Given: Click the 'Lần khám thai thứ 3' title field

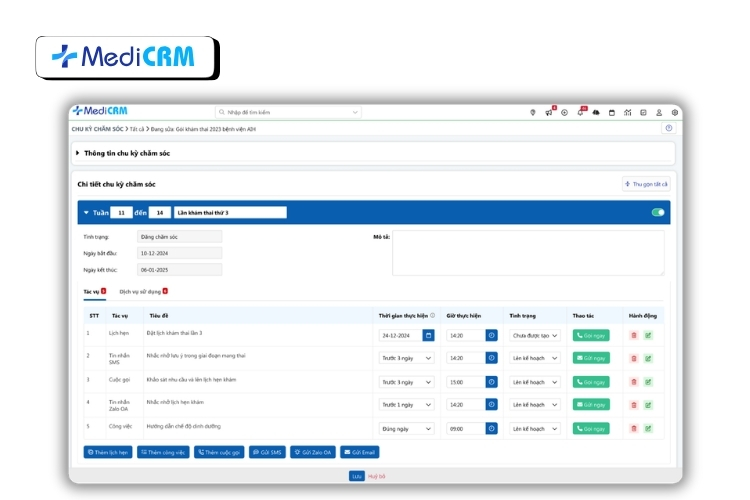Looking at the screenshot, I should pyautogui.click(x=230, y=212).
